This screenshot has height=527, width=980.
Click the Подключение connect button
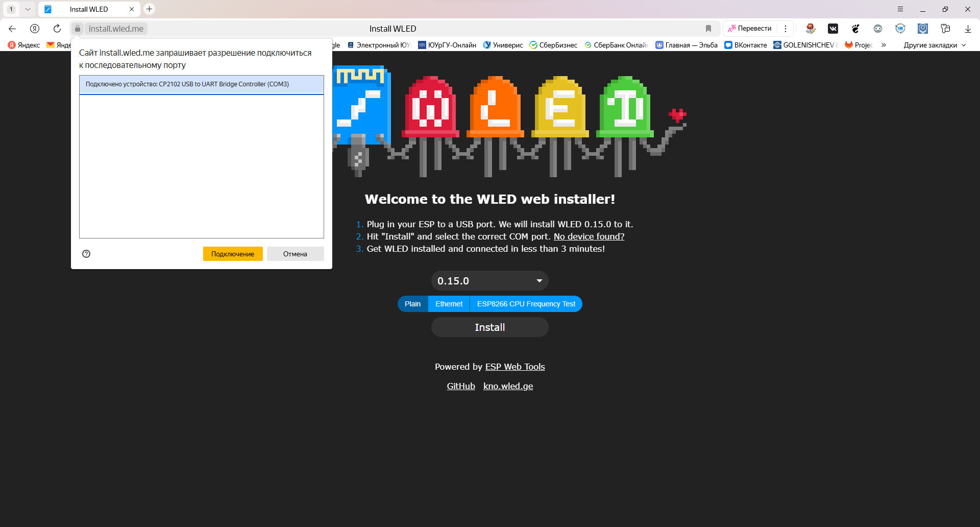pos(233,254)
